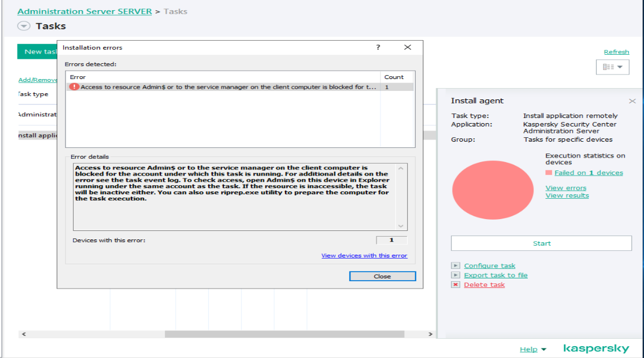Select the Administration task group row

37,114
